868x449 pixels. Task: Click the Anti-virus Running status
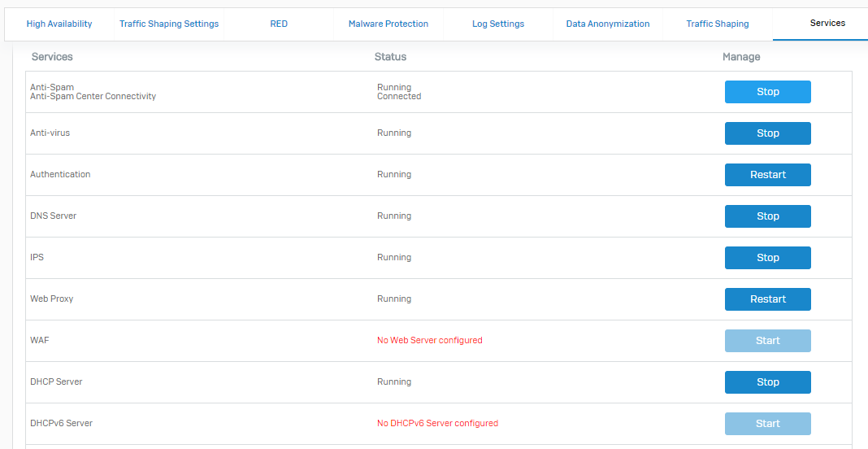coord(394,133)
